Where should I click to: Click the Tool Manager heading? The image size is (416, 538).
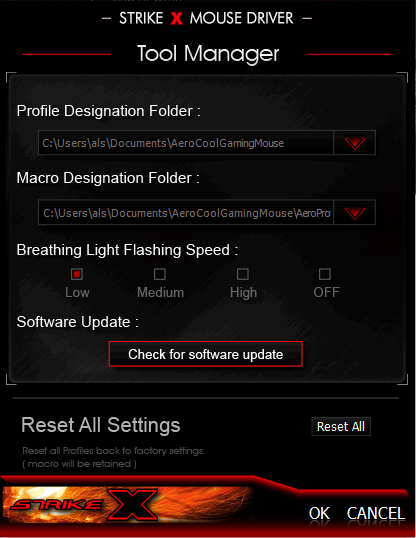coord(208,54)
